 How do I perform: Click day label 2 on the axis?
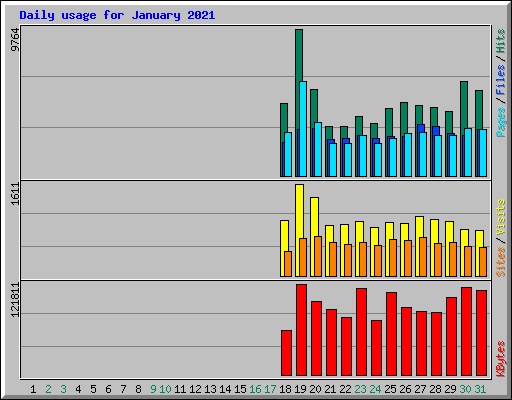coord(48,389)
